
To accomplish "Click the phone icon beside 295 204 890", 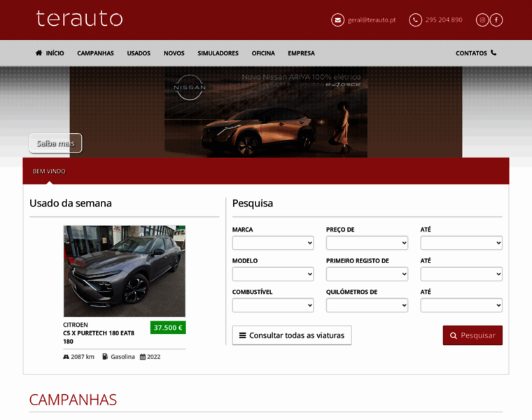I will 415,20.
